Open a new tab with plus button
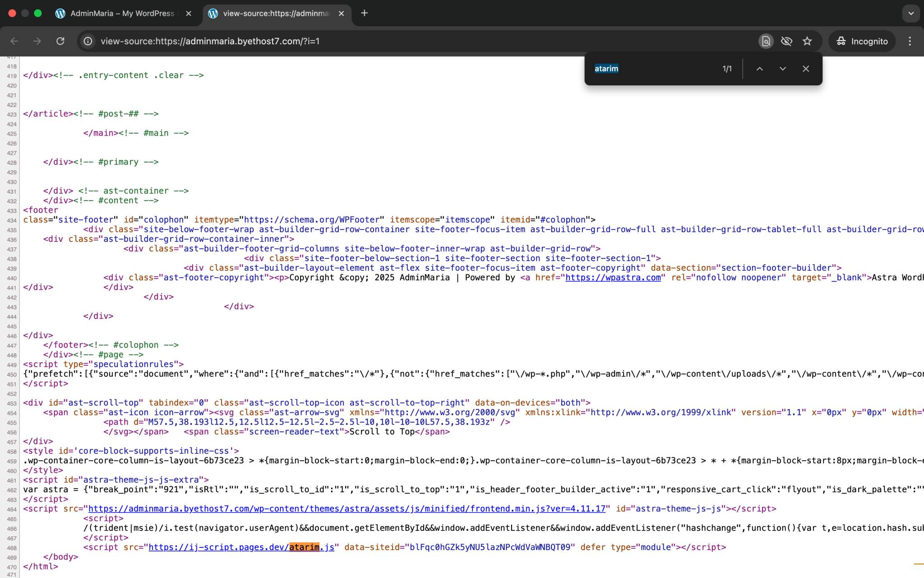Screen dimensions: 924x578 pos(365,13)
